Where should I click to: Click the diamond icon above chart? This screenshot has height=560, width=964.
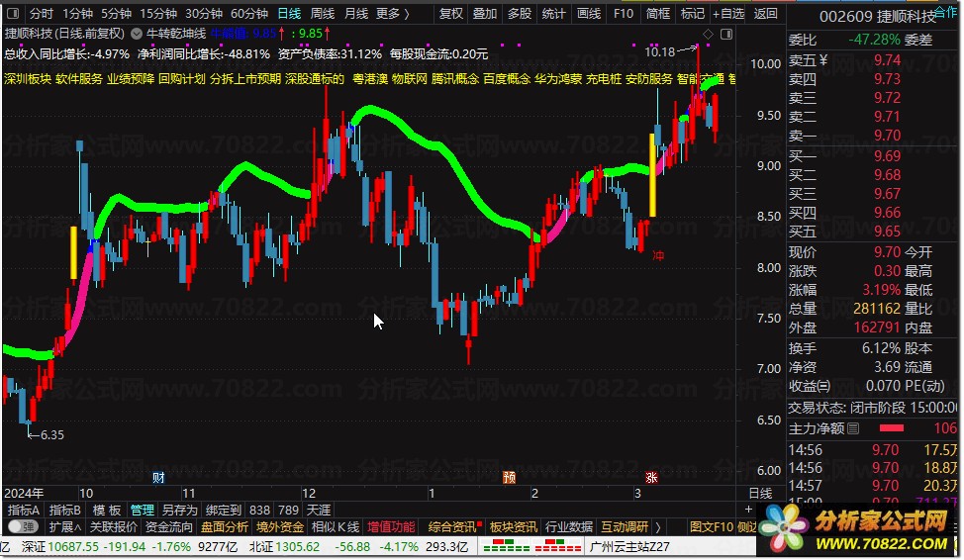[708, 34]
